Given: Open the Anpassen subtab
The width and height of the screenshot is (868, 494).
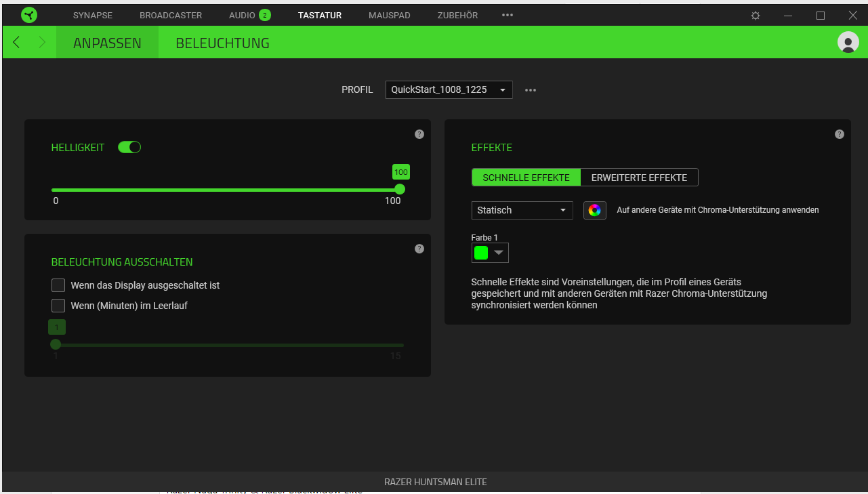Looking at the screenshot, I should [107, 43].
